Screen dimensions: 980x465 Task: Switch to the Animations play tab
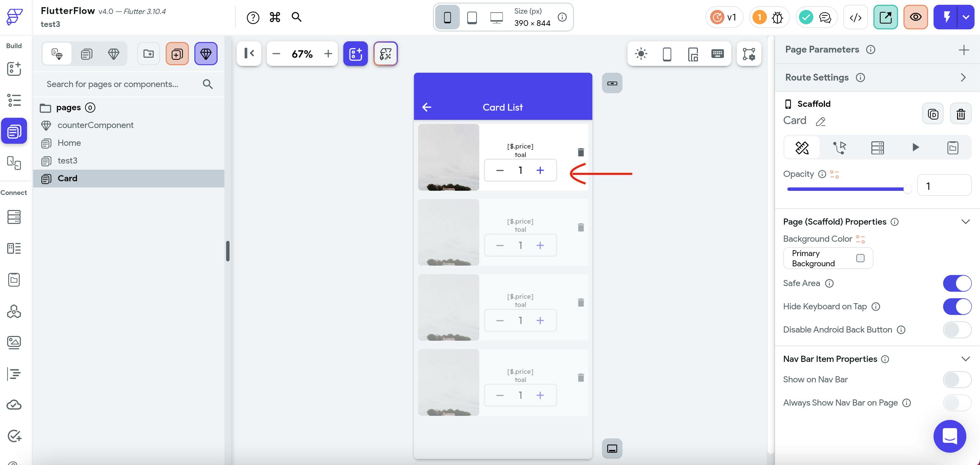tap(915, 147)
